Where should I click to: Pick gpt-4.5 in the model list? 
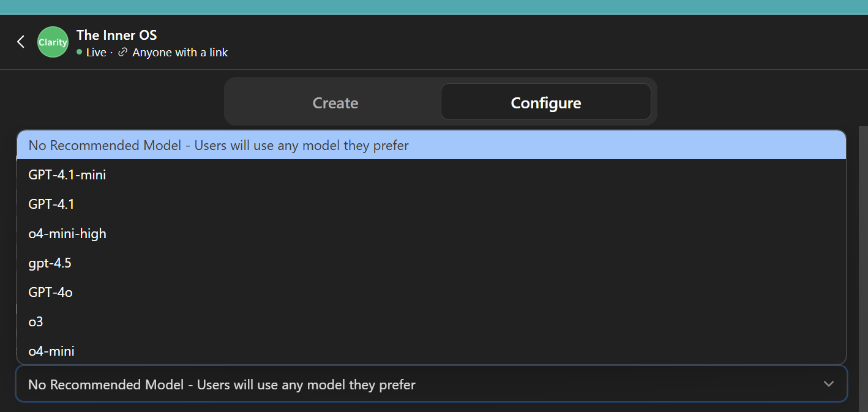(432, 263)
